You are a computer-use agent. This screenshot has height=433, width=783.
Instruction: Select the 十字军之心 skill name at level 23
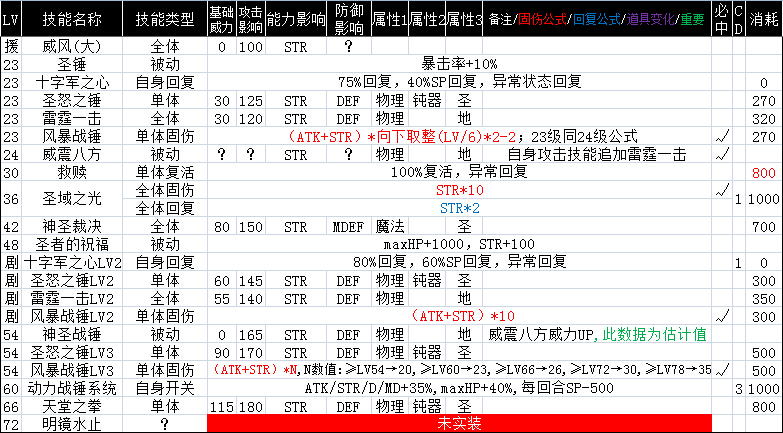click(x=72, y=82)
